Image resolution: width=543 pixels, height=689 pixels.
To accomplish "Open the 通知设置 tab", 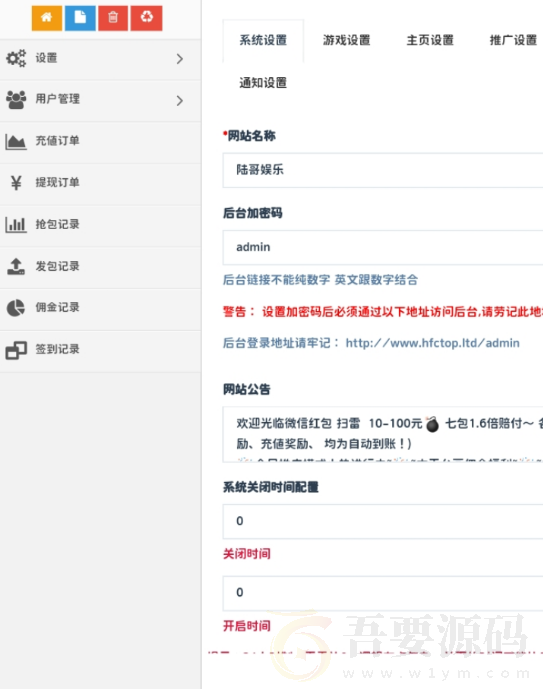I will click(x=263, y=83).
